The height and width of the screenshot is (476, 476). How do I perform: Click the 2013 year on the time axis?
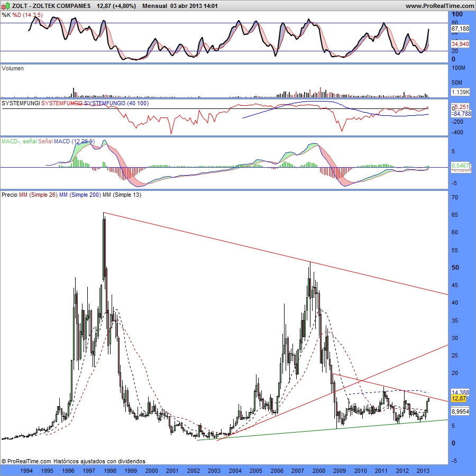tap(423, 471)
